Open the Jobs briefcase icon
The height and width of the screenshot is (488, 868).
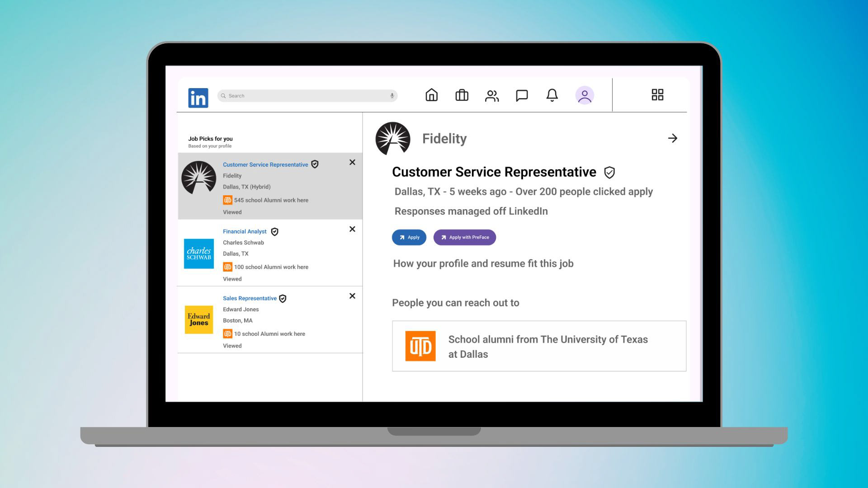click(462, 95)
